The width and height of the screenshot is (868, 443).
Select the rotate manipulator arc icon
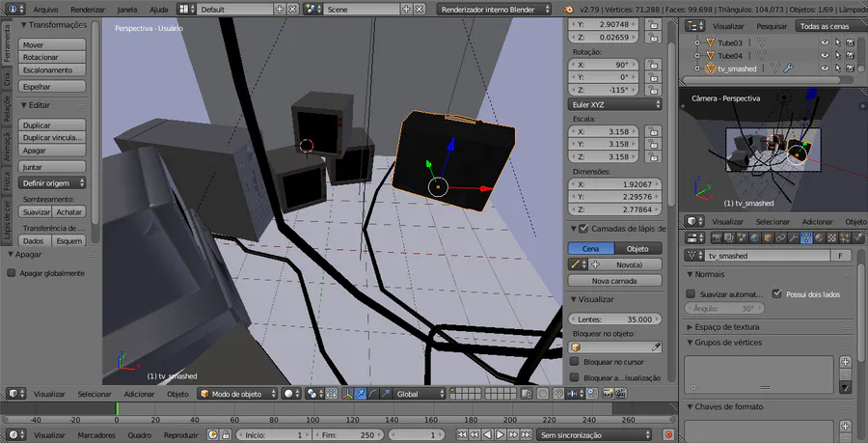(372, 394)
